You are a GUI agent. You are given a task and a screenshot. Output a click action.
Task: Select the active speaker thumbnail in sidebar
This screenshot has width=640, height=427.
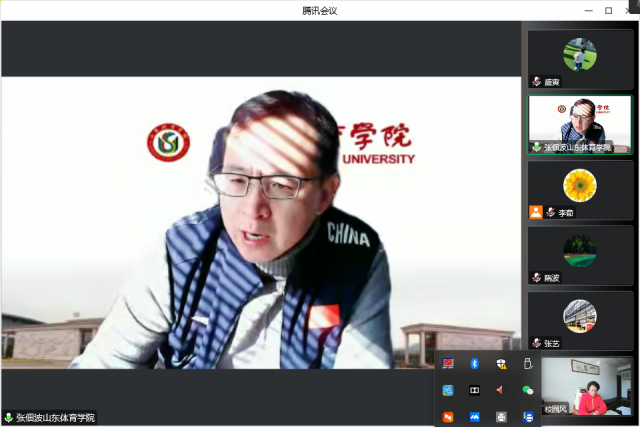click(x=580, y=124)
